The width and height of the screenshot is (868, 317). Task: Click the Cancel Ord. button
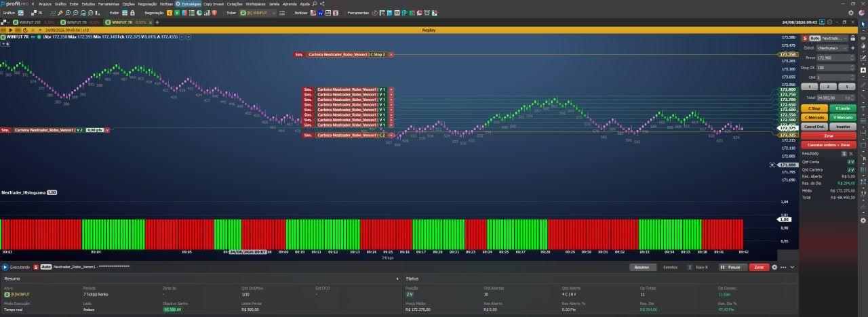pyautogui.click(x=814, y=127)
